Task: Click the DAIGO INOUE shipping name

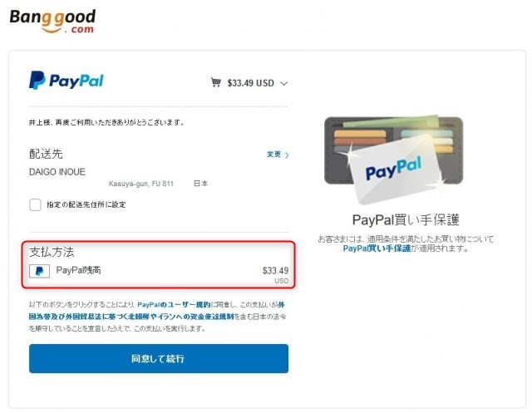Action: click(x=57, y=172)
